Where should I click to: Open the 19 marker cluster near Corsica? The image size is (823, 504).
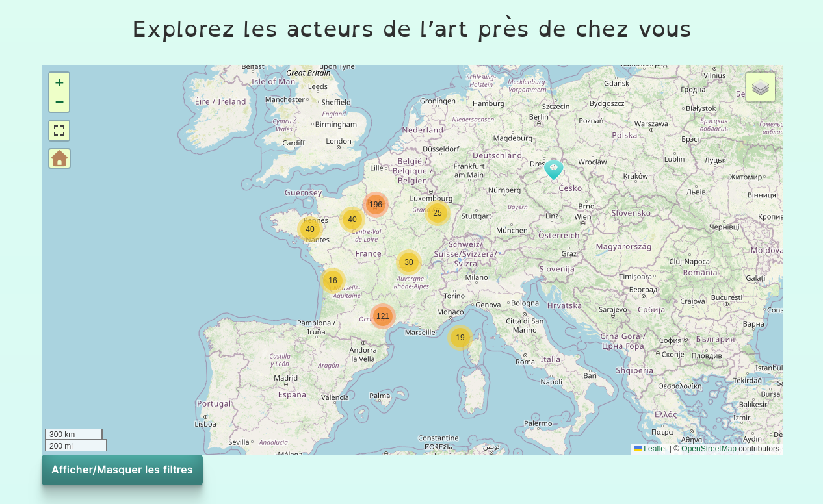click(x=460, y=338)
